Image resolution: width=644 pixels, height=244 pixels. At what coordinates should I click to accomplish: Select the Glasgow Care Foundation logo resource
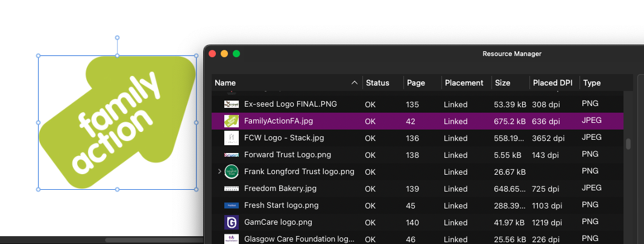click(417, 239)
